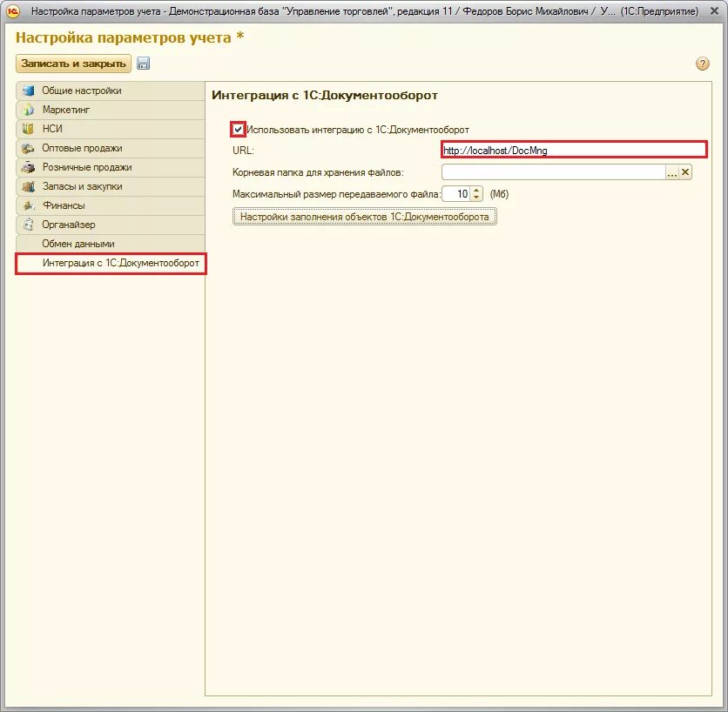728x712 pixels.
Task: Click the Оптовые продажи icon
Action: 29,148
